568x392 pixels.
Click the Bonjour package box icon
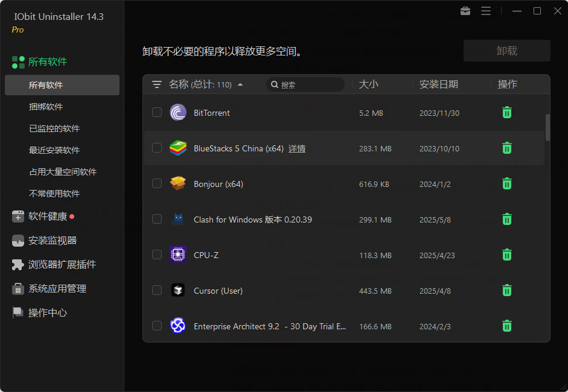pos(178,183)
